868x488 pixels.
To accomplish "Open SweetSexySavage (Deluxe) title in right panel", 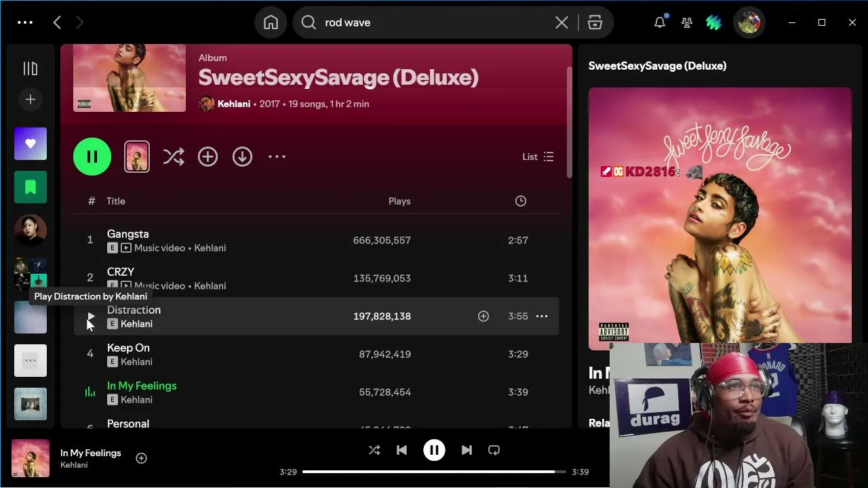I will pos(657,66).
